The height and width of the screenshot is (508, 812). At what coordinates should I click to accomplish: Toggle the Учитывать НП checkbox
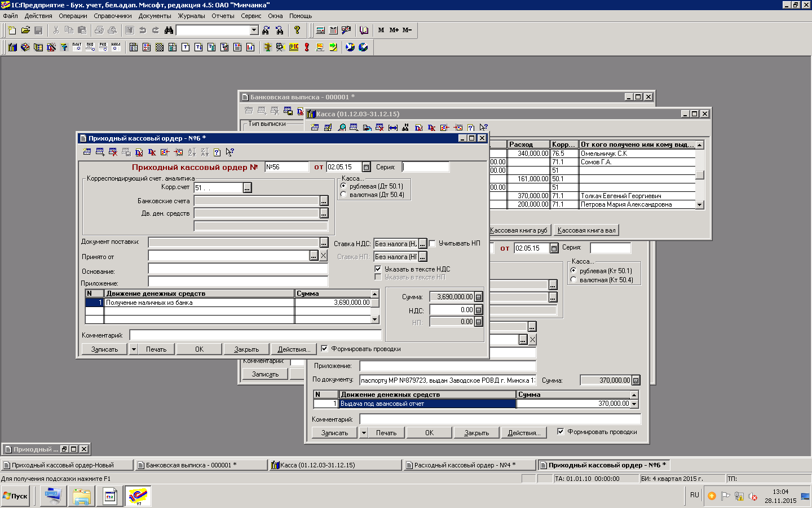click(x=433, y=243)
